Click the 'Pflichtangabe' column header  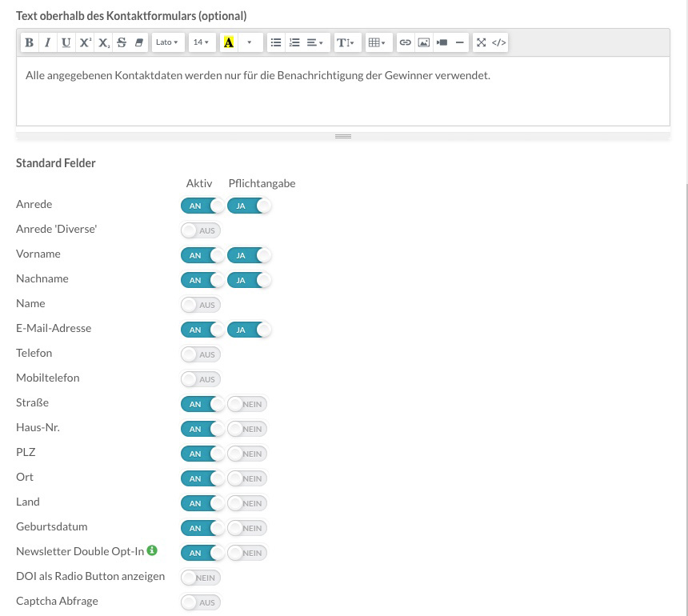click(x=262, y=183)
